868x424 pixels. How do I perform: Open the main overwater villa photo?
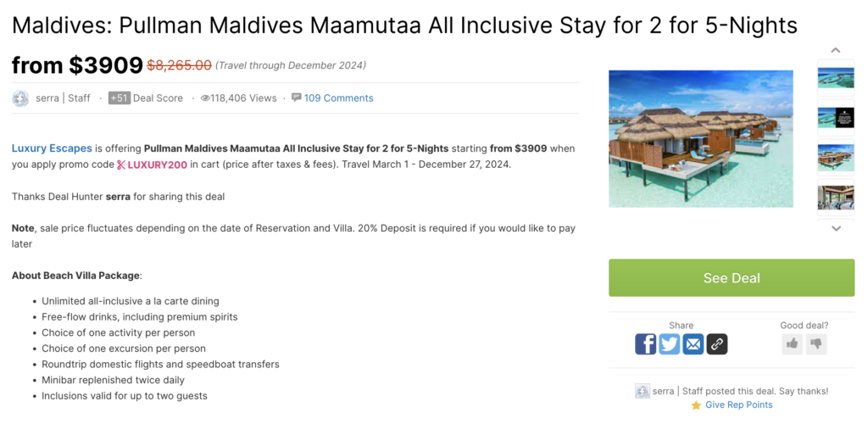tap(701, 139)
